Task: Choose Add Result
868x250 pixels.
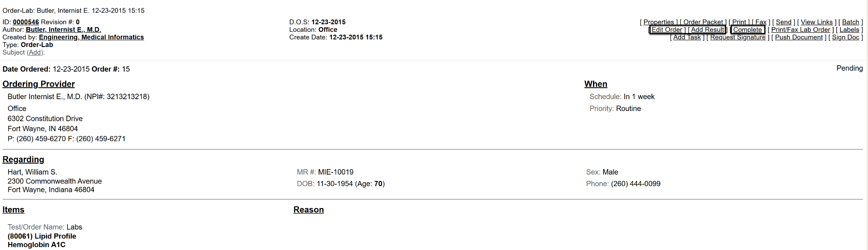Action: pos(707,30)
